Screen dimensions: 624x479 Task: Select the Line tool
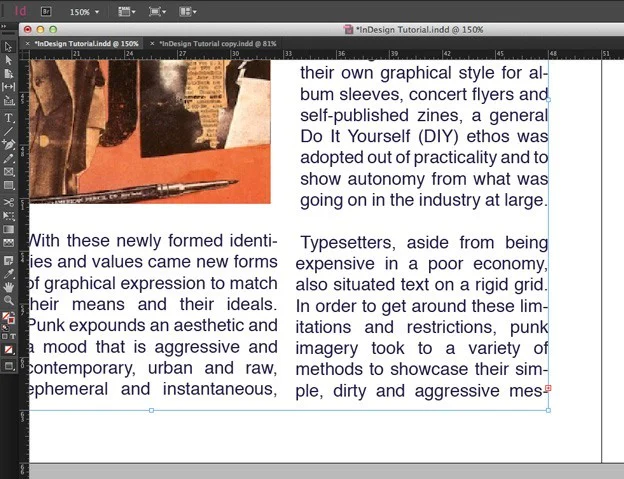(x=8, y=131)
